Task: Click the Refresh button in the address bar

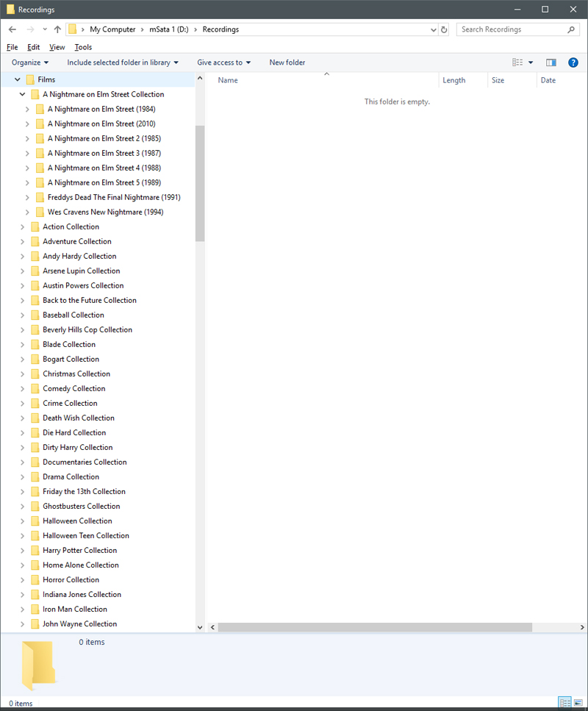Action: (x=444, y=29)
